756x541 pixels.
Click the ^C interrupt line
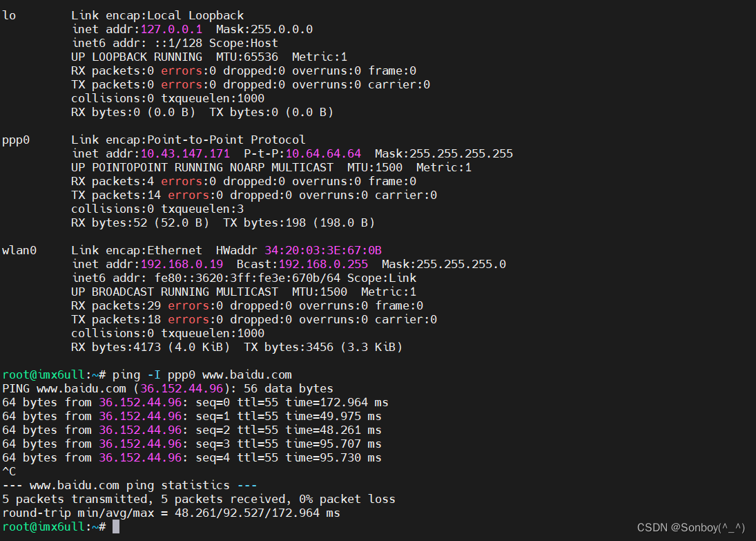[9, 471]
